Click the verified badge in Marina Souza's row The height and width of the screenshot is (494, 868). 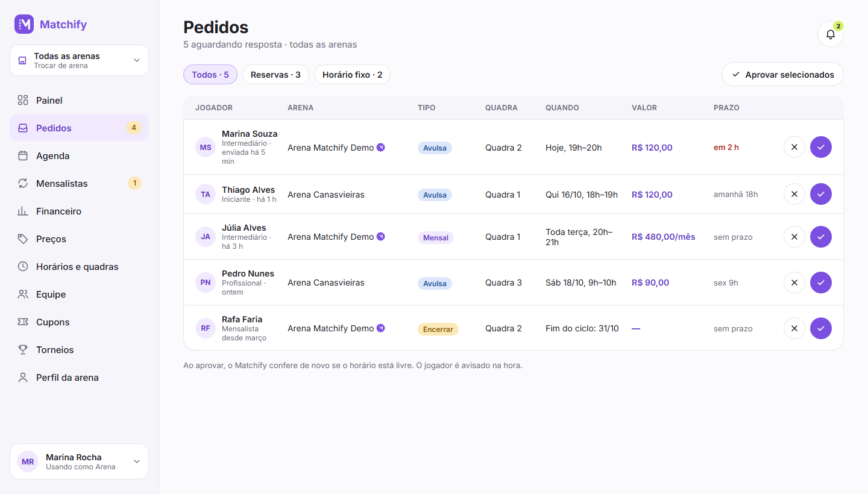pyautogui.click(x=381, y=147)
